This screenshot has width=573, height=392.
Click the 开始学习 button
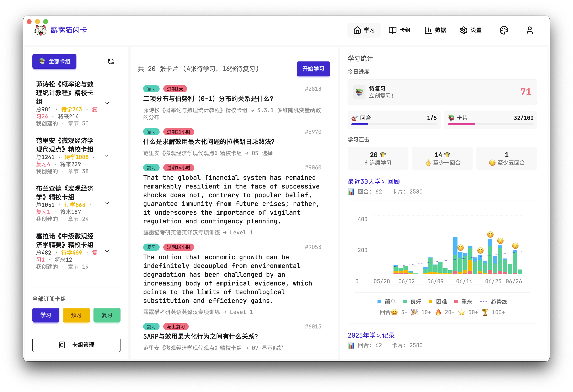[313, 69]
